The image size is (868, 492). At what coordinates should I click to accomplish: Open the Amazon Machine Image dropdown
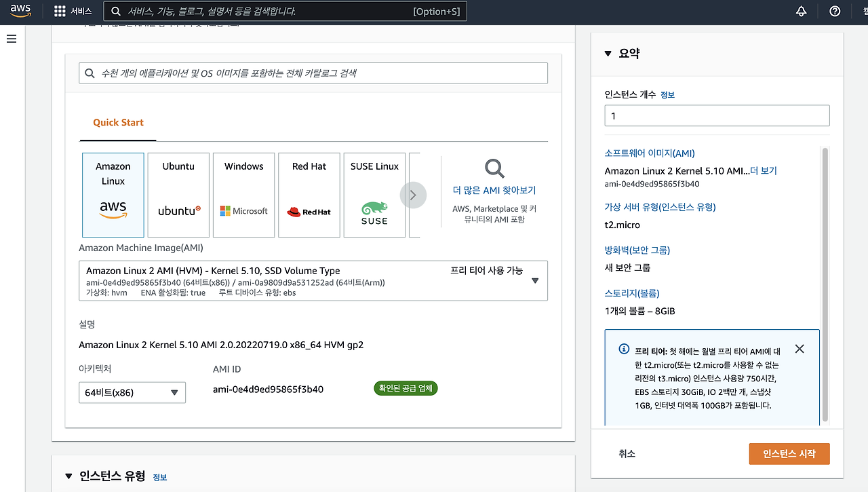click(313, 281)
